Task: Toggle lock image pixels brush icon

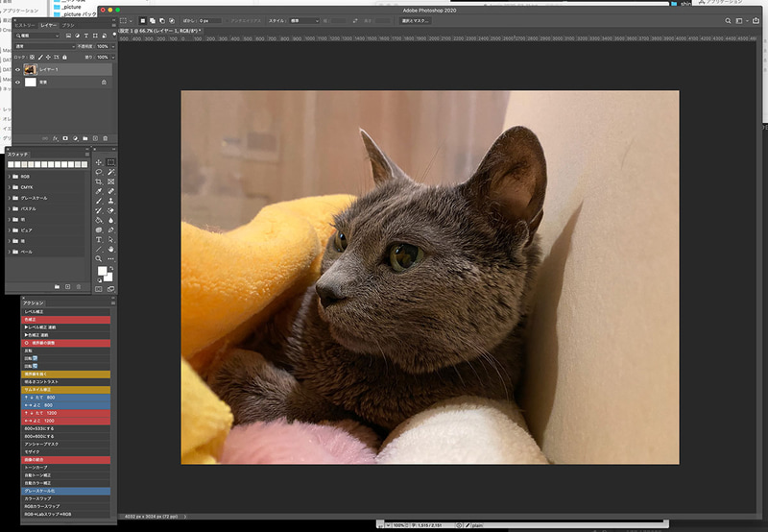Action: click(40, 58)
